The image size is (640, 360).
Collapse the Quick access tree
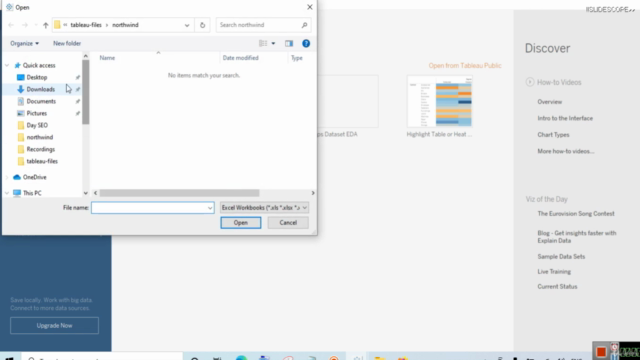(x=7, y=65)
